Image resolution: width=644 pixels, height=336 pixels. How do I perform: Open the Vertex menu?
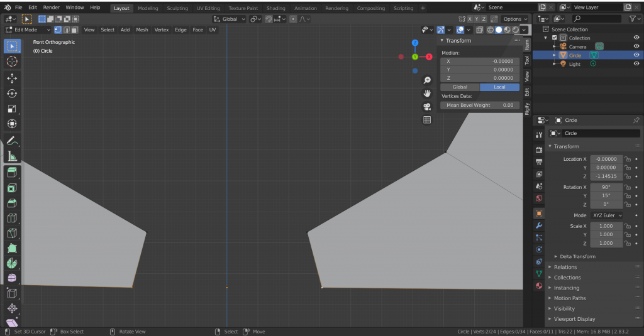coord(162,30)
